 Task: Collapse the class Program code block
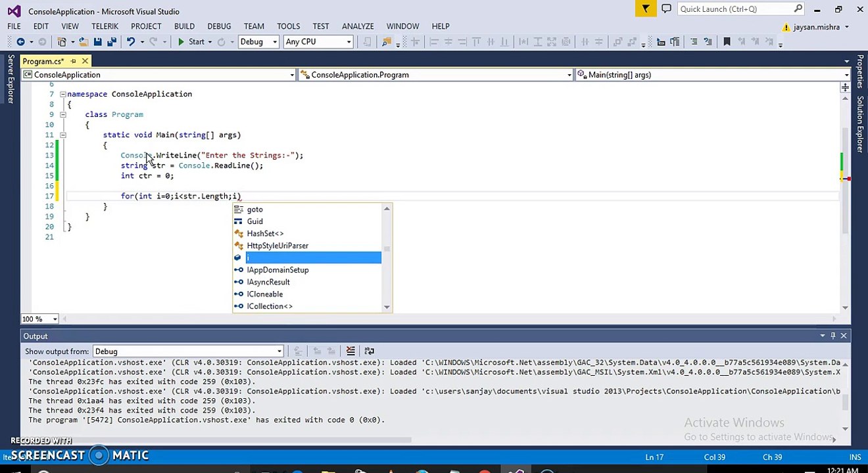click(x=62, y=114)
